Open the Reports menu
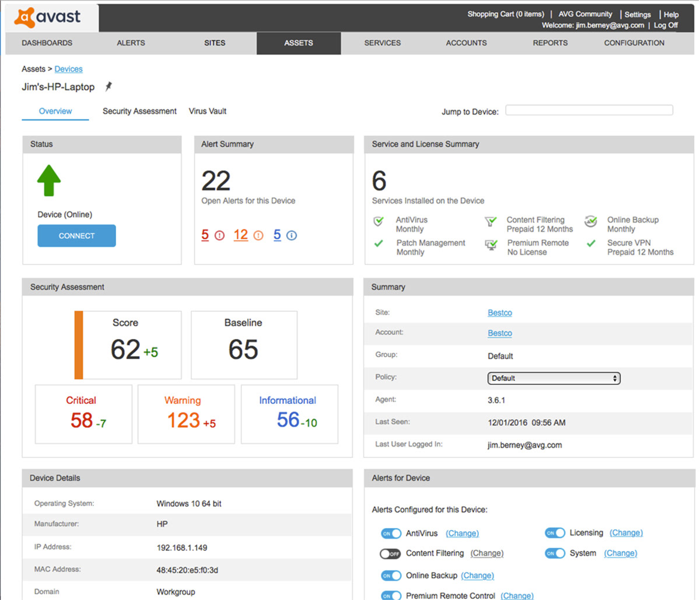 click(x=550, y=43)
